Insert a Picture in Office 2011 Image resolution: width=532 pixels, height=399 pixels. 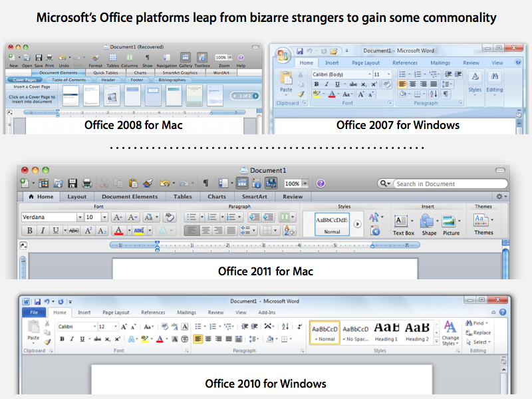(x=452, y=224)
